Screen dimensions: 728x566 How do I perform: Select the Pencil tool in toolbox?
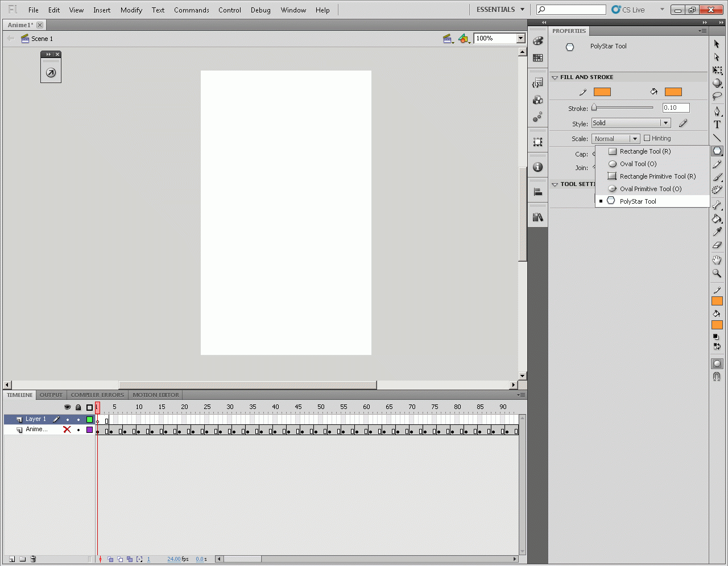point(717,164)
